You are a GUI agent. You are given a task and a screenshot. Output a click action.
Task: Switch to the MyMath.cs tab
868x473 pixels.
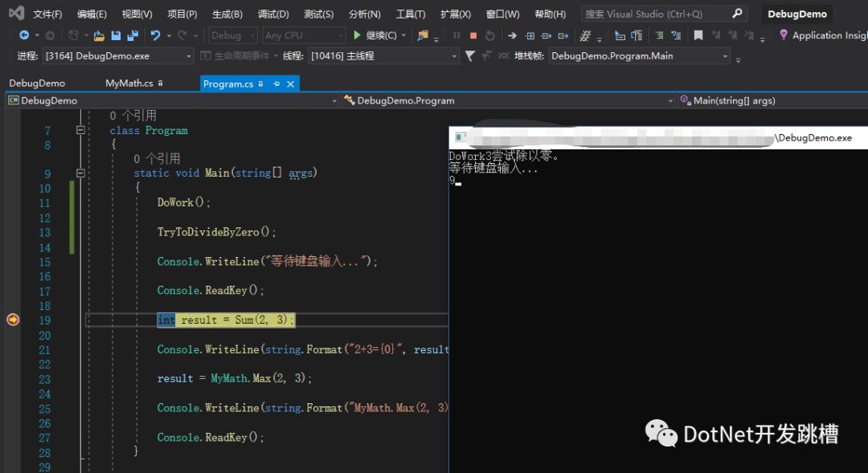pos(129,83)
